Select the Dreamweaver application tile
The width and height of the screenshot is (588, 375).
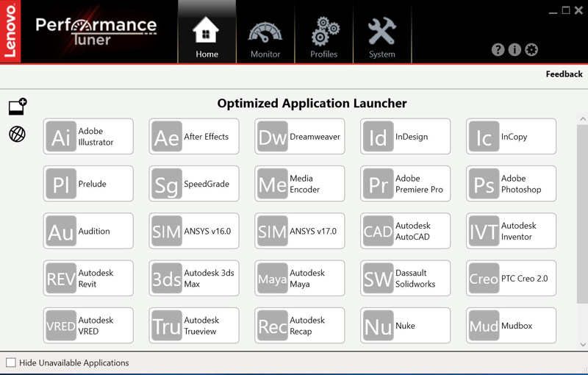click(x=300, y=137)
